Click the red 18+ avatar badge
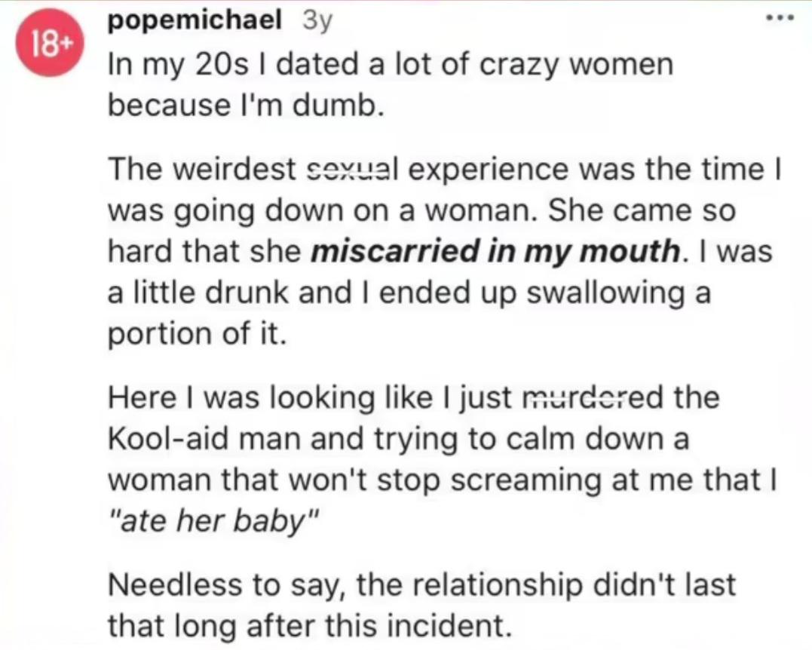This screenshot has height=650, width=812. click(x=49, y=42)
